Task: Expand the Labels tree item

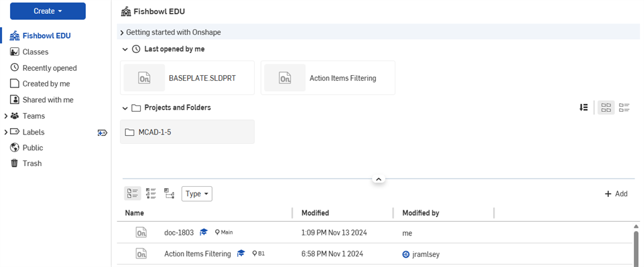Action: click(6, 132)
